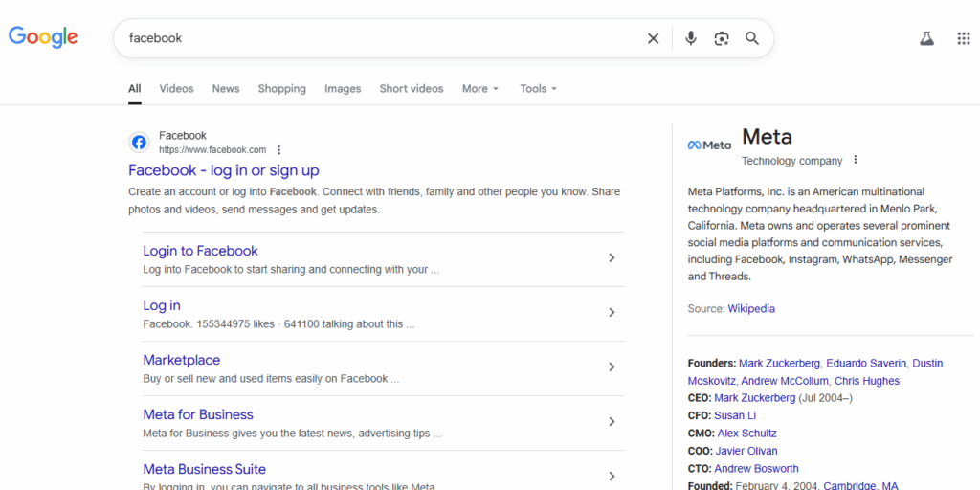Viewport: 980px width, 490px height.
Task: Click founder Chris Hughes link
Action: click(867, 381)
